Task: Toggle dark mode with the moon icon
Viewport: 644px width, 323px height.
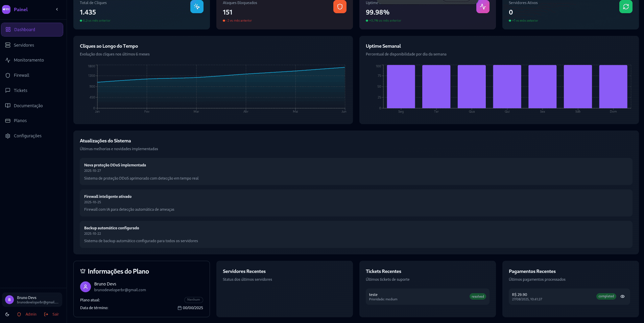Action: point(7,314)
